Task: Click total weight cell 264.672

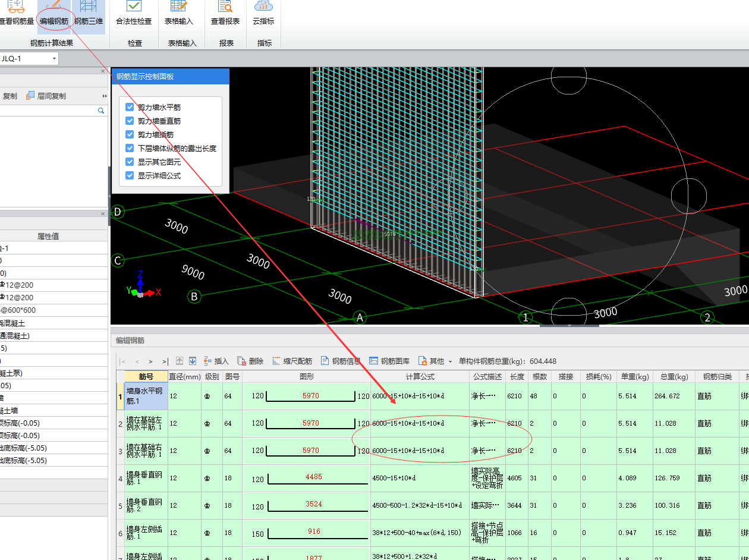Action: pyautogui.click(x=674, y=396)
